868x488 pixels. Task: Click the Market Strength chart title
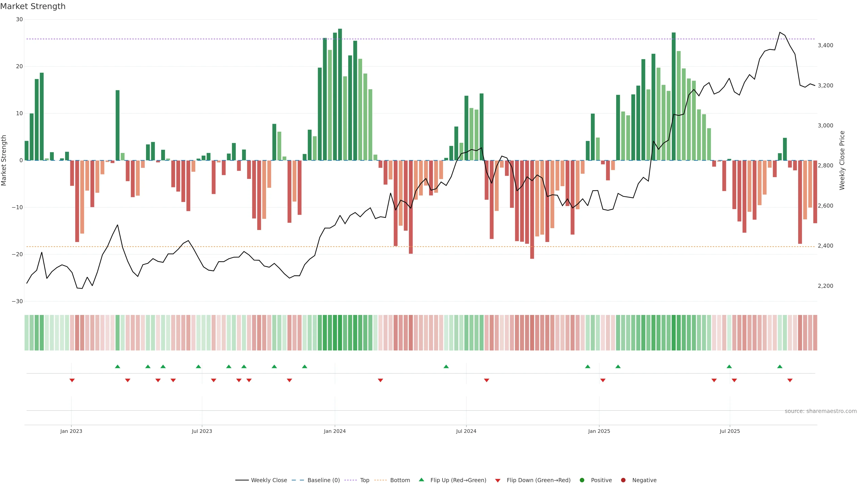click(x=33, y=6)
